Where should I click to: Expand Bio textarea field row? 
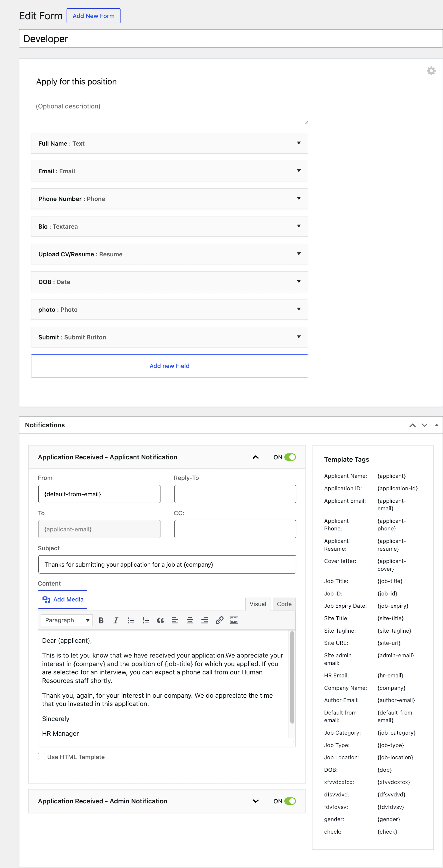(x=169, y=226)
